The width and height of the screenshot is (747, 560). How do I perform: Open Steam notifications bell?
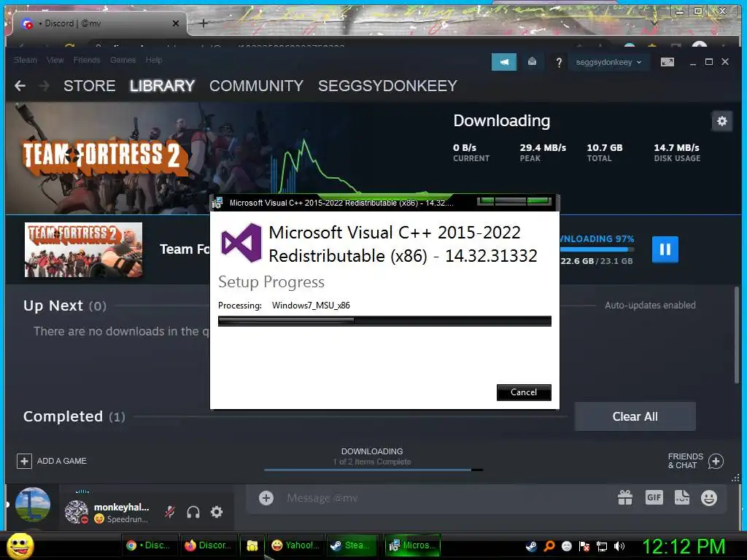pyautogui.click(x=532, y=62)
